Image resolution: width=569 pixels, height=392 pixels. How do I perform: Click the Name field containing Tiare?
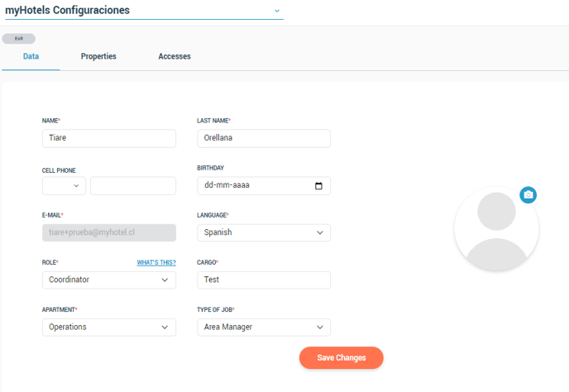pos(109,138)
